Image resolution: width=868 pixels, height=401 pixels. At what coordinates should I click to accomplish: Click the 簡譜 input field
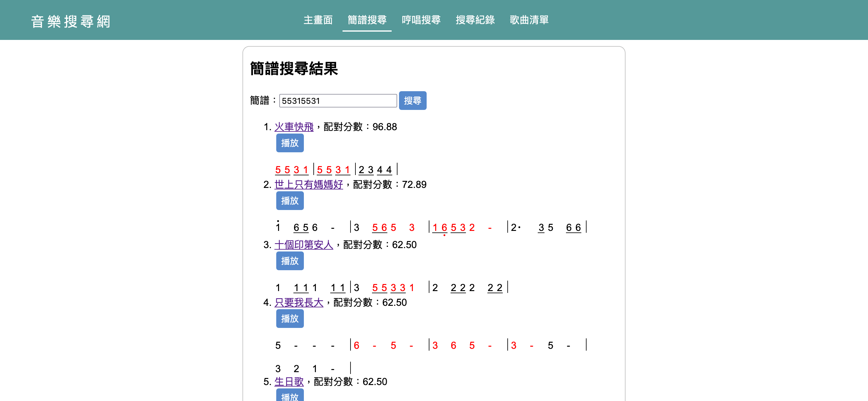(338, 101)
